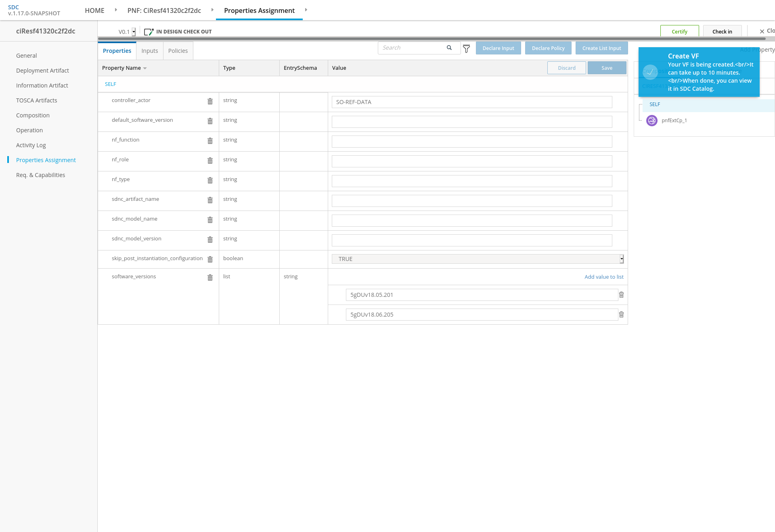Edit the sdnc_artifact_name value field
The height and width of the screenshot is (532, 775).
(472, 201)
